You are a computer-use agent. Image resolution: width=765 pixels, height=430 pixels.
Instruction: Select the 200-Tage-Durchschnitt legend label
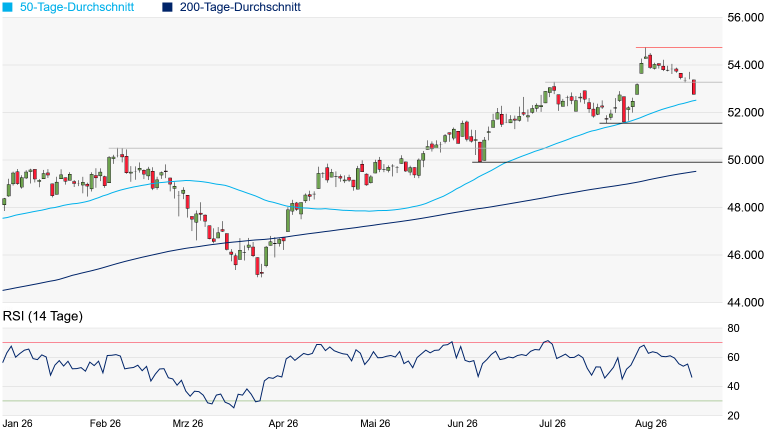240,7
